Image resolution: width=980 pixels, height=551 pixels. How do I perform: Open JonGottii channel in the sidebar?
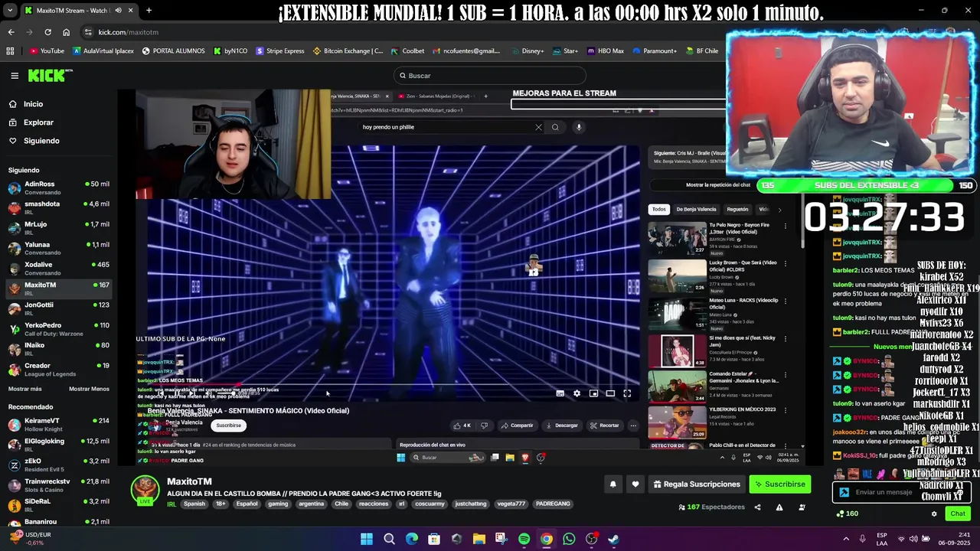coord(59,308)
